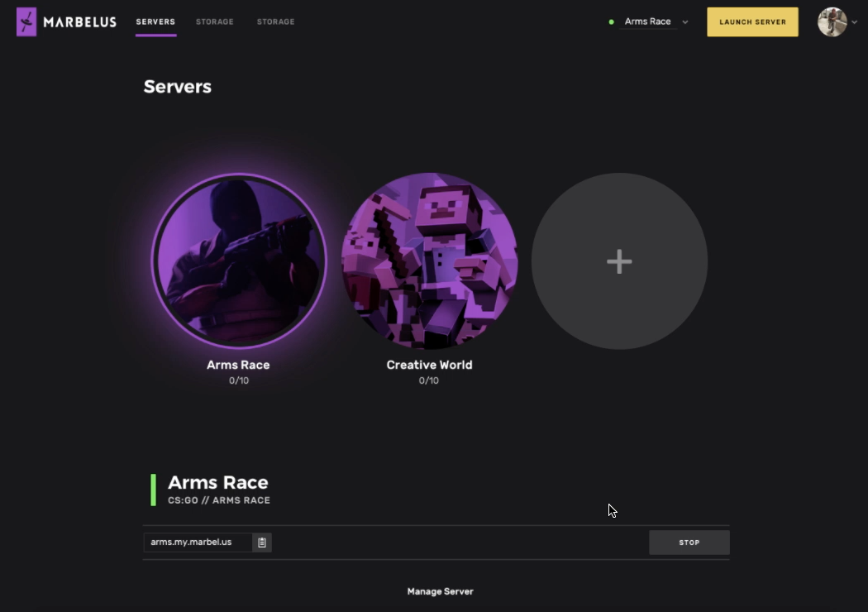This screenshot has height=612, width=868.
Task: Open the user profile avatar
Action: point(832,22)
